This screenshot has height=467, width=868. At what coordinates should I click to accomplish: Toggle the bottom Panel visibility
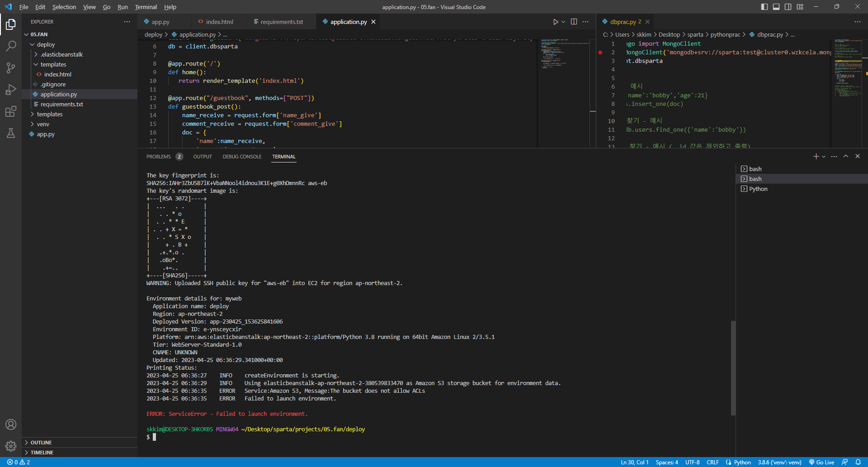coord(776,7)
